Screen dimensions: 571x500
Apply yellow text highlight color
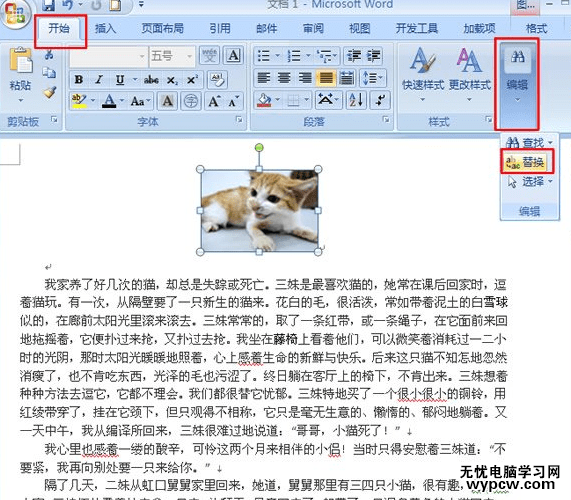coord(79,101)
